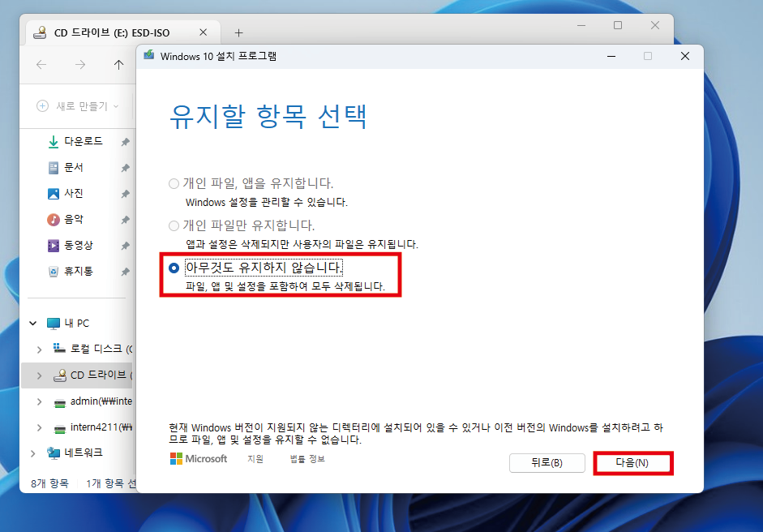Image resolution: width=763 pixels, height=532 pixels.
Task: Click the pin icon next to 사진
Action: (x=125, y=193)
